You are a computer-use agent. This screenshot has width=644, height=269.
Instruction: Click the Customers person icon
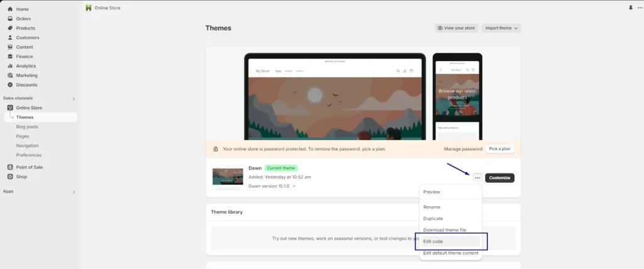pyautogui.click(x=10, y=37)
